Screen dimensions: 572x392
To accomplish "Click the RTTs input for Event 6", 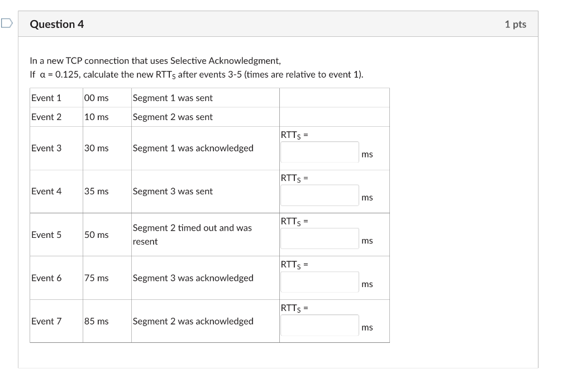I will pyautogui.click(x=320, y=282).
